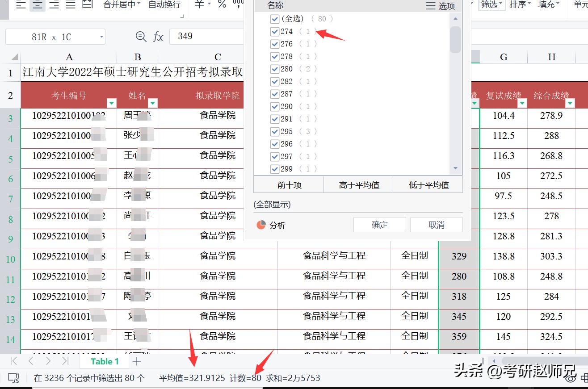The width and height of the screenshot is (588, 389).
Task: Toggle the 295 checkbox in the filter list
Action: pos(274,131)
